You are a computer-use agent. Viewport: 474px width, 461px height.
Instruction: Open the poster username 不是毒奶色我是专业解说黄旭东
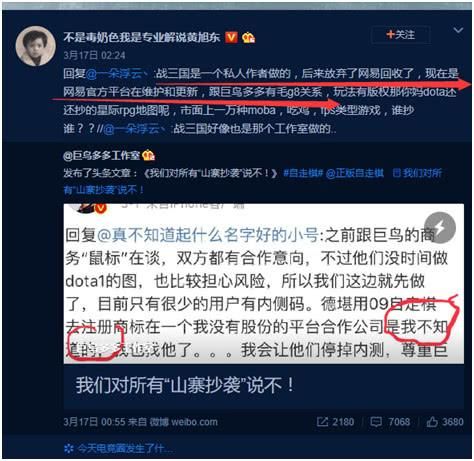pos(142,37)
